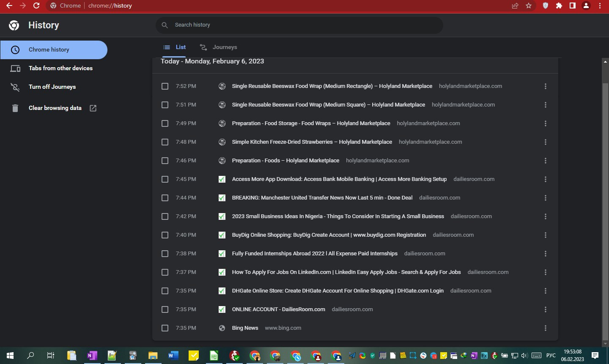Click the touch keyboard tray icon
This screenshot has width=609, height=364.
click(536, 356)
